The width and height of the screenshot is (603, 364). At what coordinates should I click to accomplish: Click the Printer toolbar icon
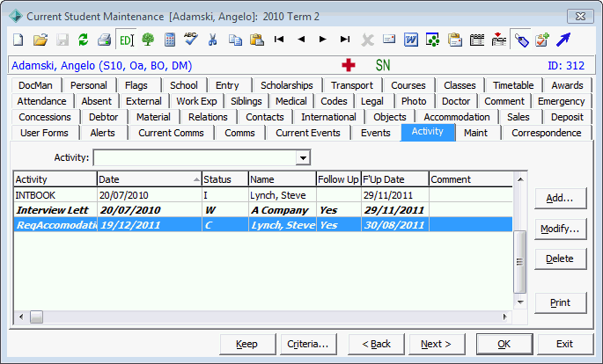click(x=104, y=40)
